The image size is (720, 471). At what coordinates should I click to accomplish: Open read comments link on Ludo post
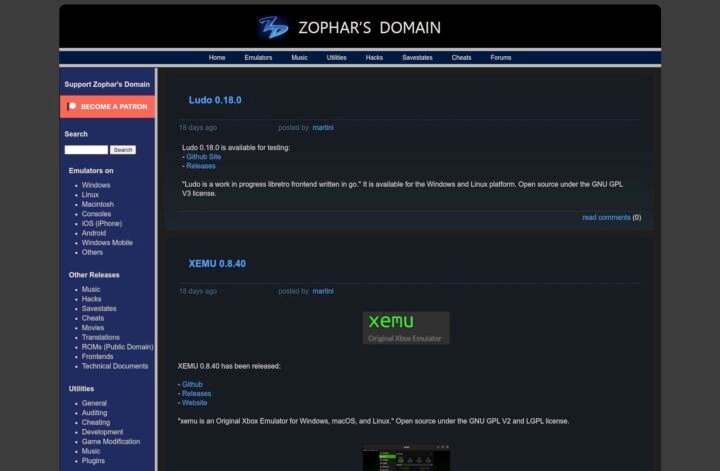(606, 218)
